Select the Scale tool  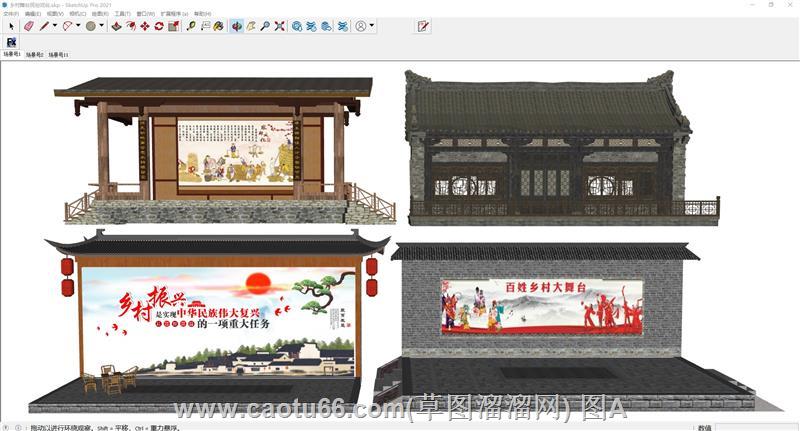[x=173, y=26]
